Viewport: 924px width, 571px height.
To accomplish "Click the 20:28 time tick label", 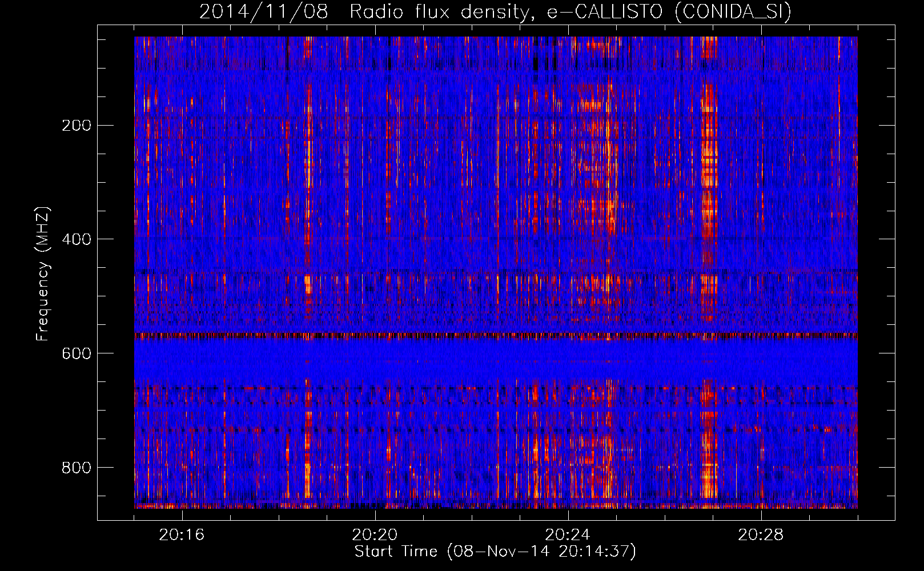I will point(761,535).
